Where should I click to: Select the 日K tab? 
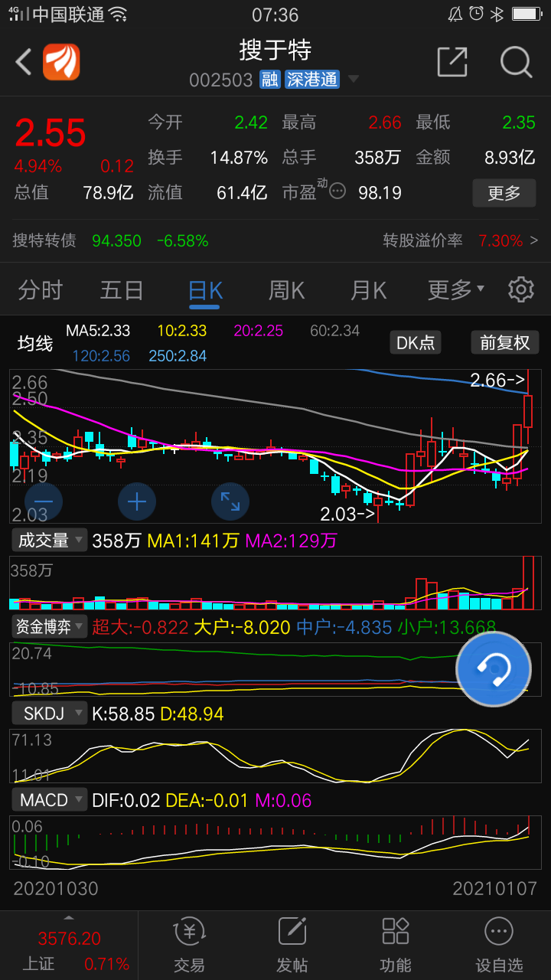(x=205, y=290)
